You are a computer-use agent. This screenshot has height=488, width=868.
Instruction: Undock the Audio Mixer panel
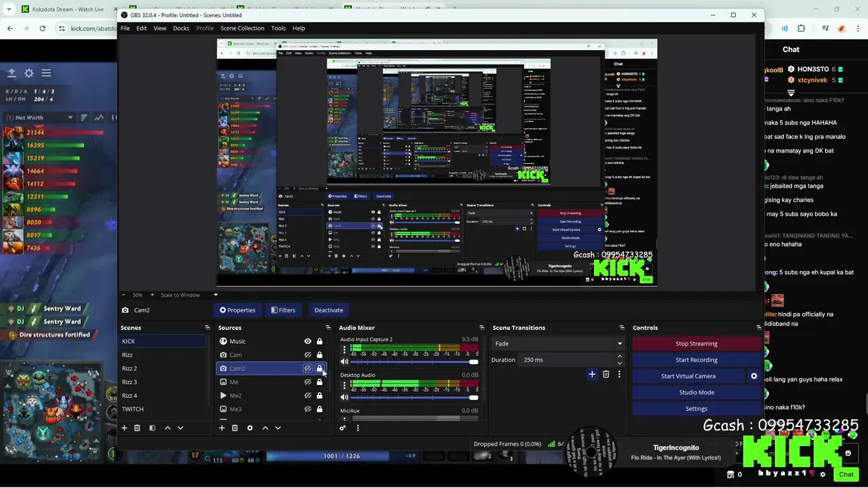point(481,328)
